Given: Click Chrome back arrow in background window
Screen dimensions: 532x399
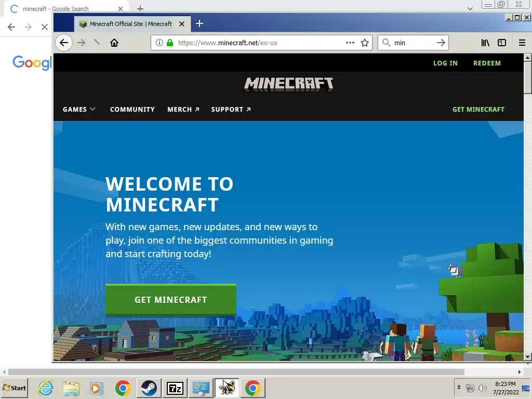Looking at the screenshot, I should (11, 27).
